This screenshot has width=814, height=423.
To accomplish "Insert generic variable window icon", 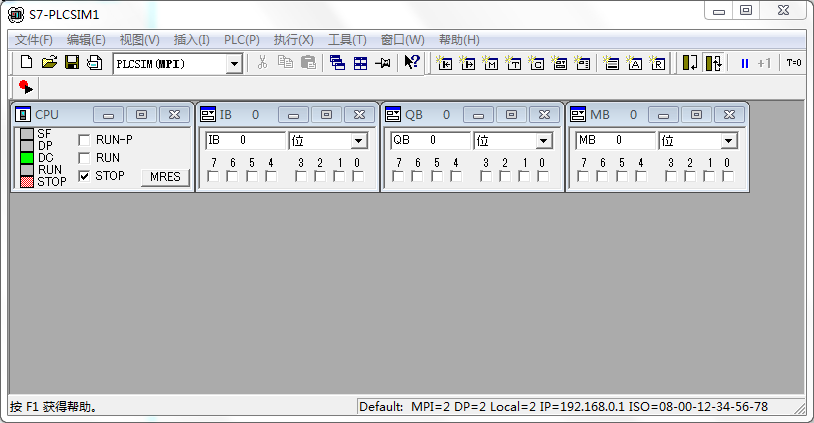I will point(559,63).
